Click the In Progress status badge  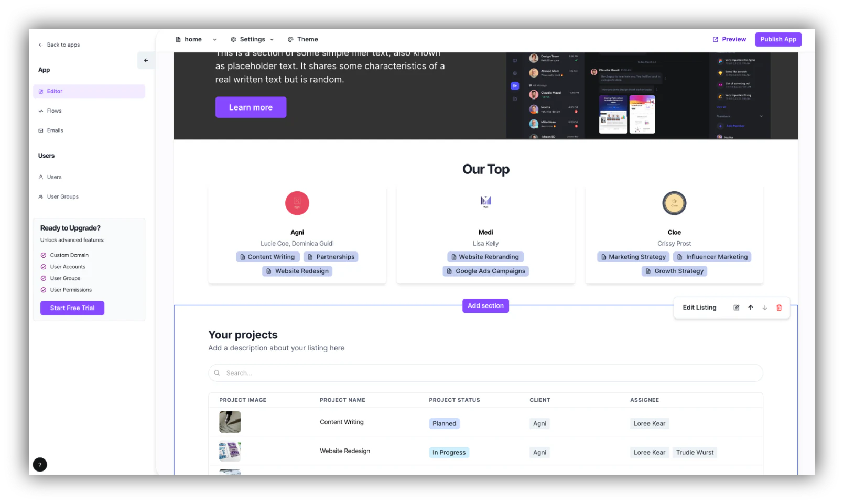coord(449,453)
